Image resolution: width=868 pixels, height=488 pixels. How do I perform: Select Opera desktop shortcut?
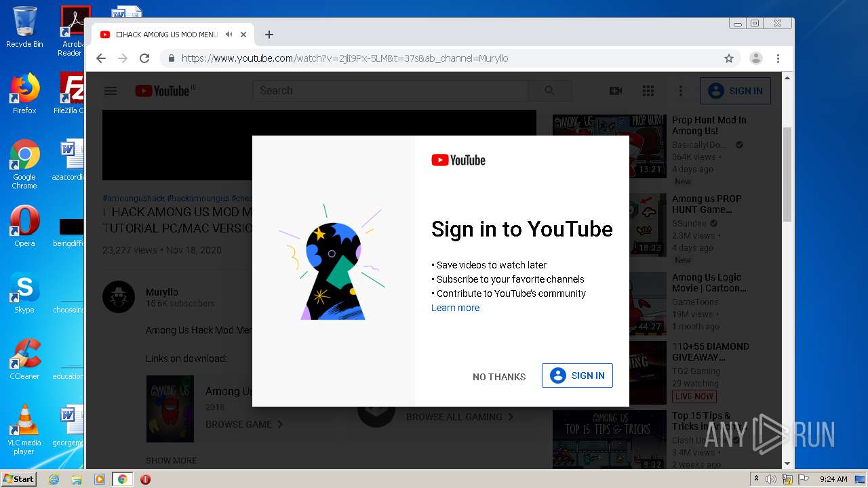(24, 226)
